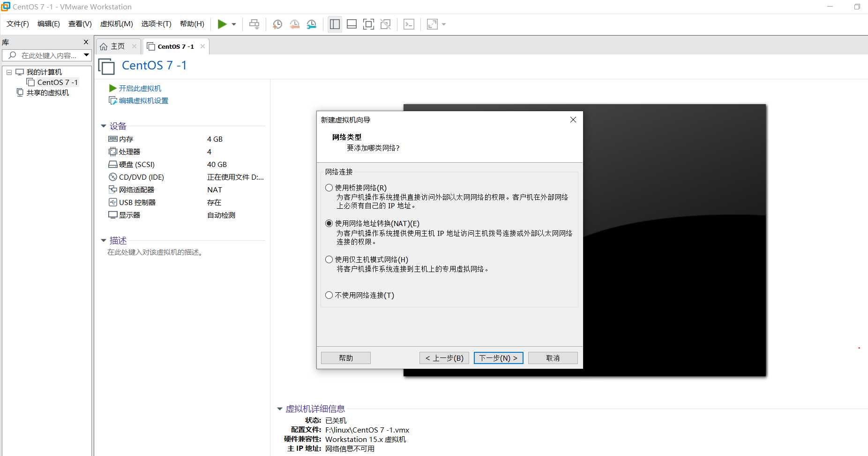
Task: Close the CentOS 7 -1 tab
Action: (202, 46)
